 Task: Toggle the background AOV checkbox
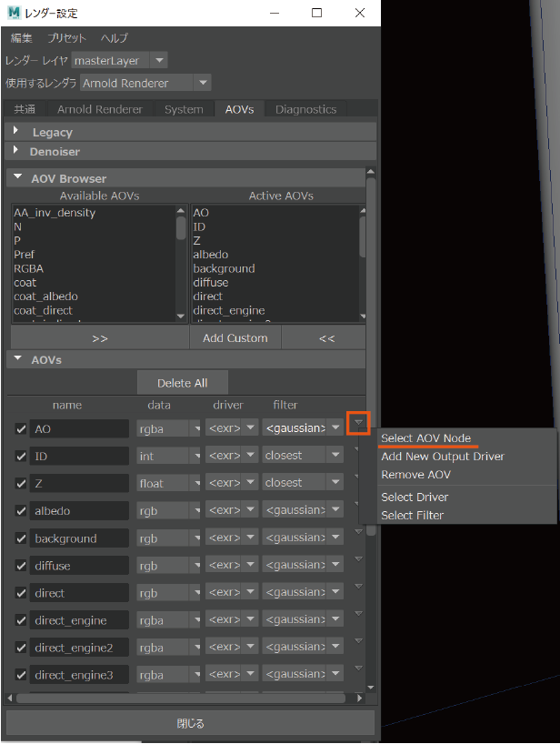pos(21,538)
